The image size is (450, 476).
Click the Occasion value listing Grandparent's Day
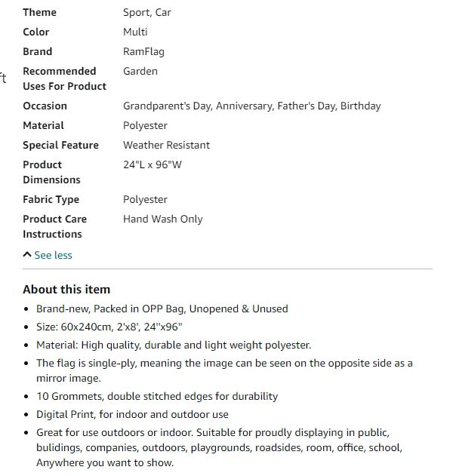pos(252,106)
